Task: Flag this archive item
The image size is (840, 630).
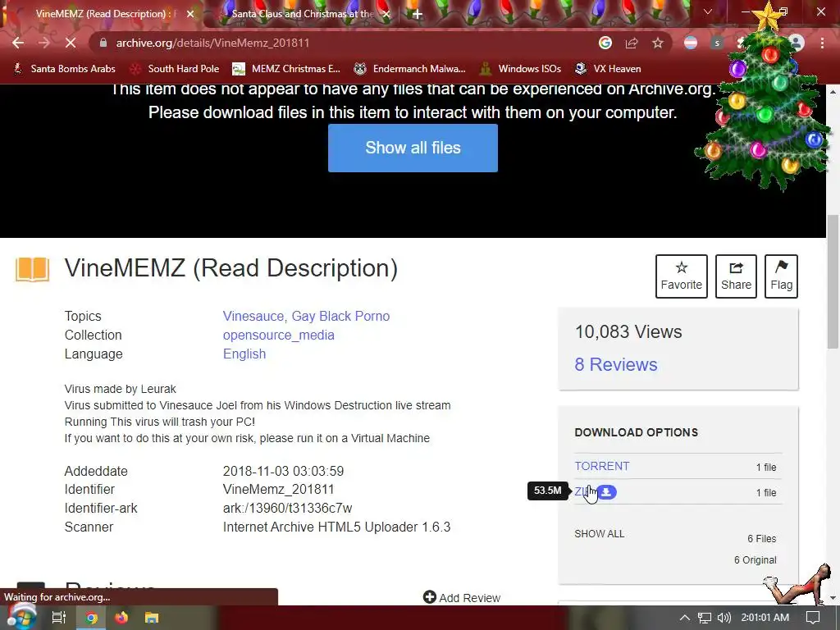Action: click(781, 276)
